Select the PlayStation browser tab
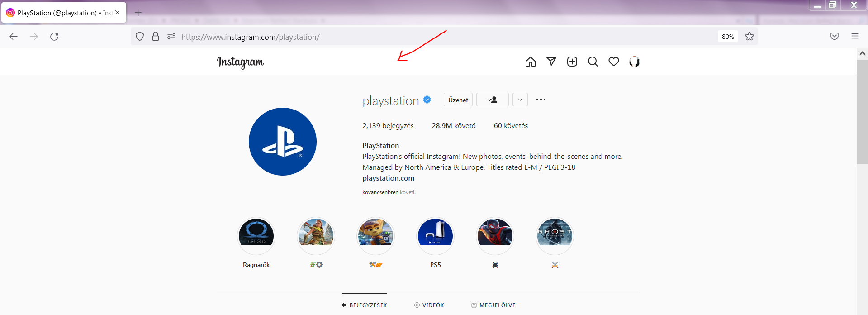 point(64,13)
